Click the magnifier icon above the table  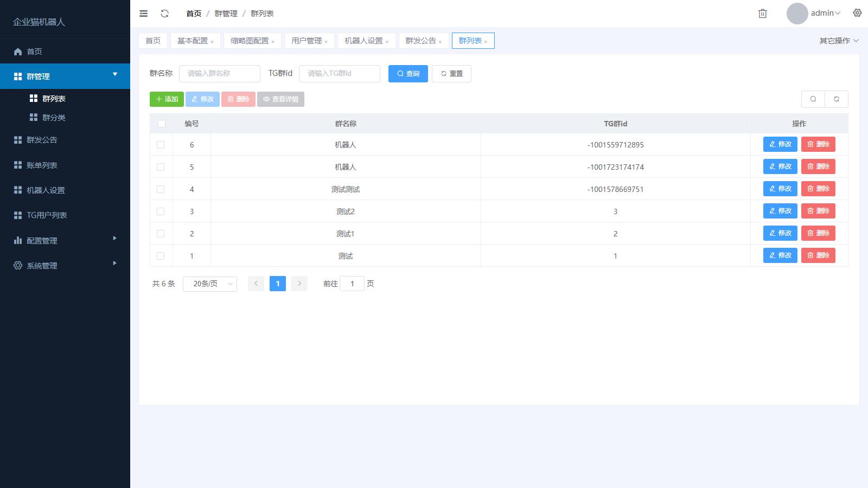tap(813, 99)
